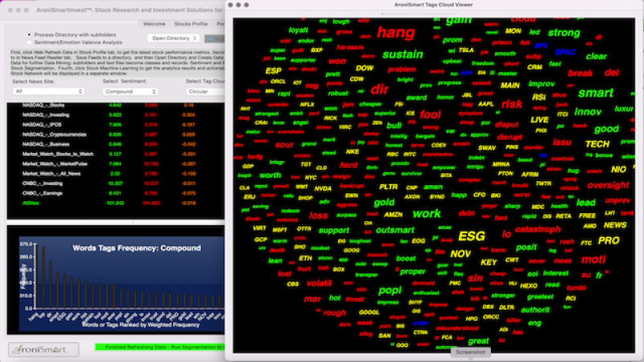Click the yellow NEWS tag in the cloud

coord(615,225)
